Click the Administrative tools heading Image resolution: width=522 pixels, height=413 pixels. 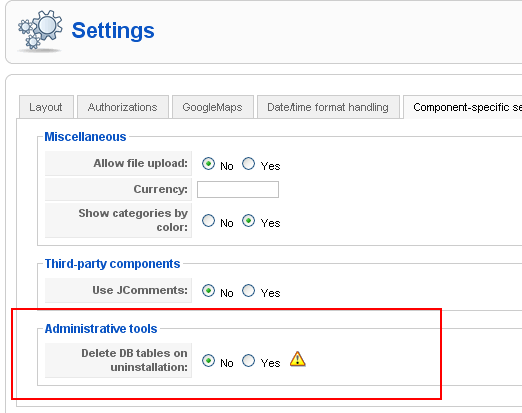(x=101, y=329)
